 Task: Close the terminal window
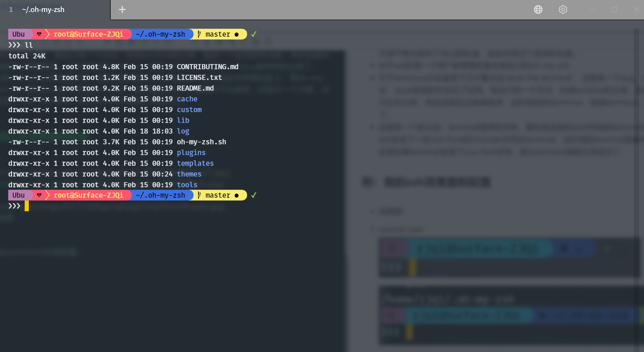pyautogui.click(x=636, y=9)
